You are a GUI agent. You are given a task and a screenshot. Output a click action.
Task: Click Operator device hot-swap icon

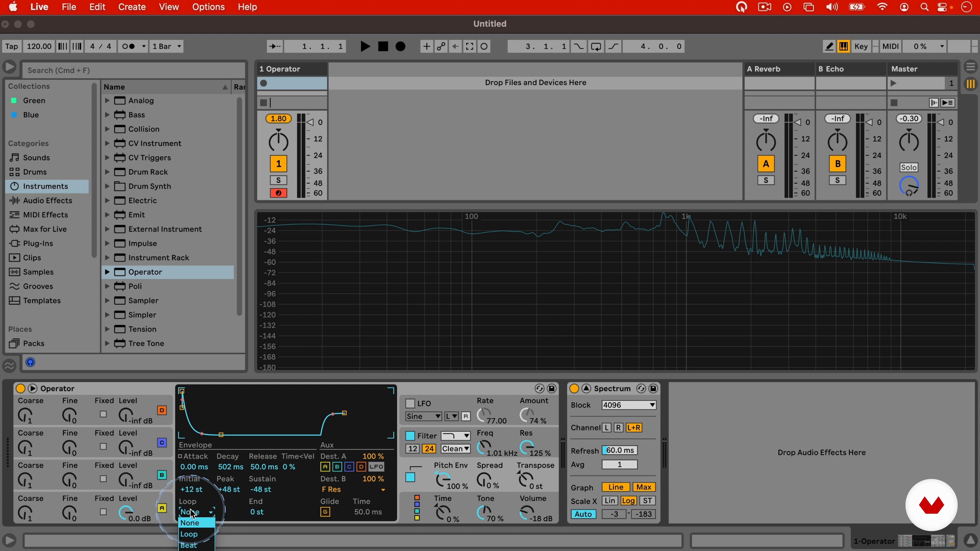(539, 388)
